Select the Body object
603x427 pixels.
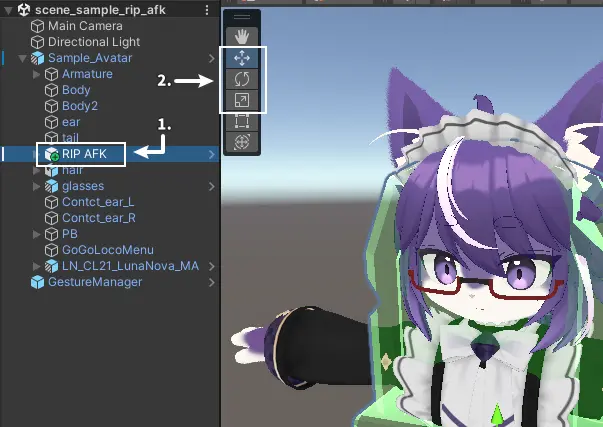tap(76, 90)
